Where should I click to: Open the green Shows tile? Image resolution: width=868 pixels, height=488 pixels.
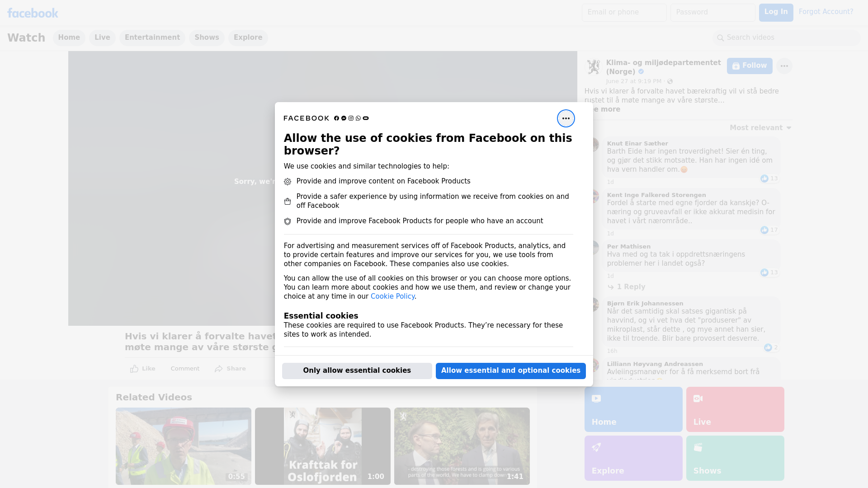(x=735, y=458)
